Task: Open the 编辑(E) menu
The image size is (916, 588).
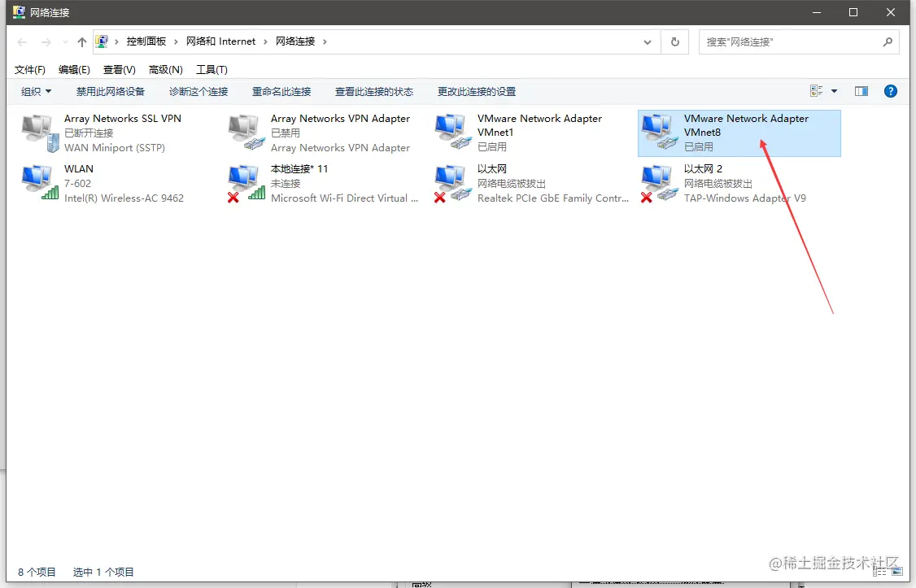Action: coord(74,69)
